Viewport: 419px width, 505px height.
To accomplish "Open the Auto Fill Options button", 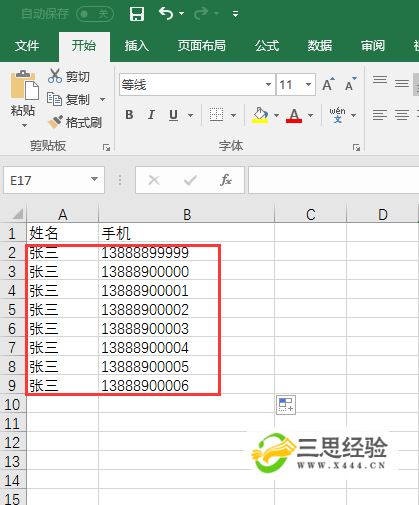I will pos(286,404).
